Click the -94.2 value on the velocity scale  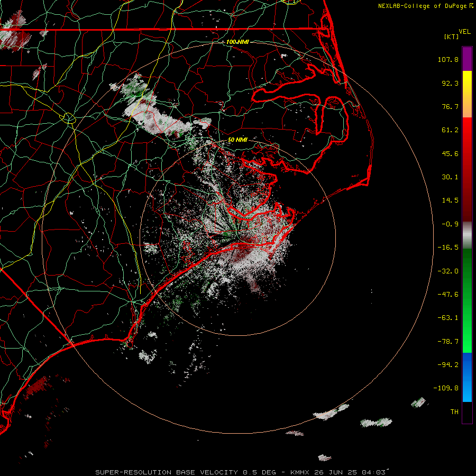[x=448, y=364]
